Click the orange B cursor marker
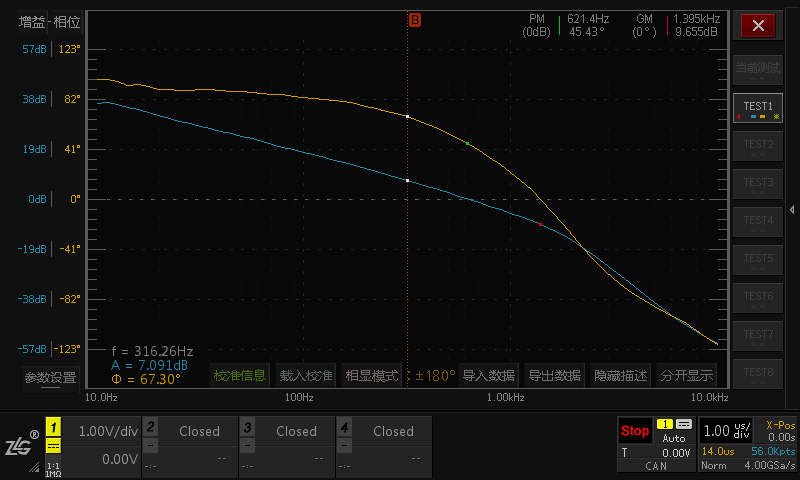This screenshot has height=480, width=800. [414, 19]
